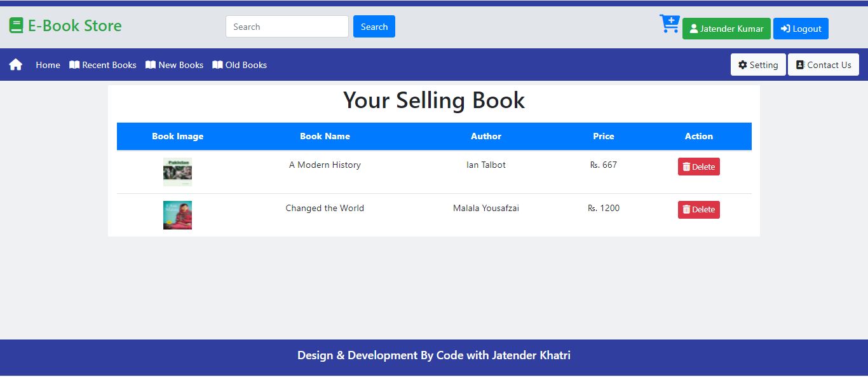Click inside the search input field
Screen dimensions: 868x377
pos(287,27)
